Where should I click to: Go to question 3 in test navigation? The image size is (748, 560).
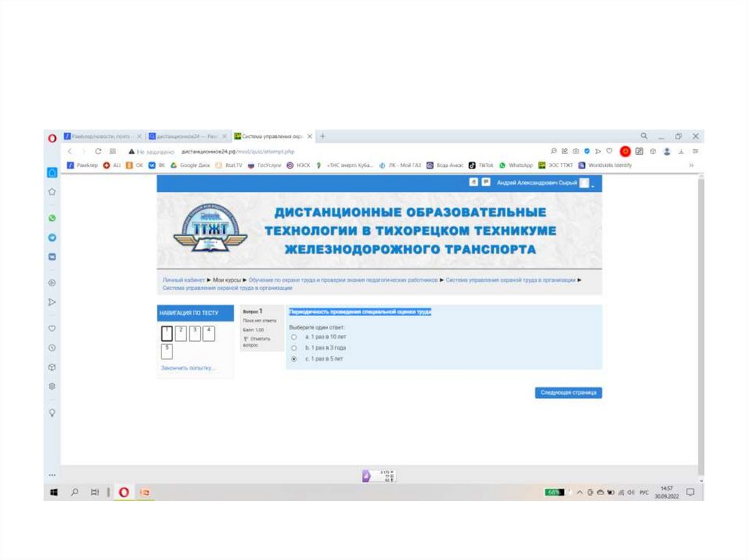(194, 334)
